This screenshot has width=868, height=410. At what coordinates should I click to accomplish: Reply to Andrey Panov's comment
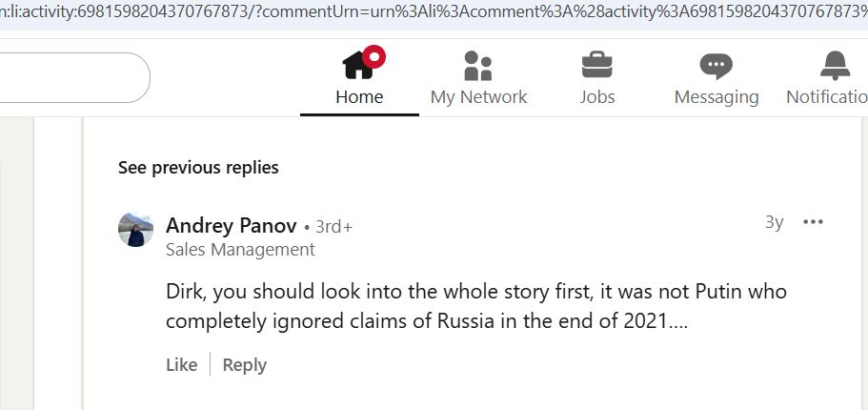[x=245, y=364]
